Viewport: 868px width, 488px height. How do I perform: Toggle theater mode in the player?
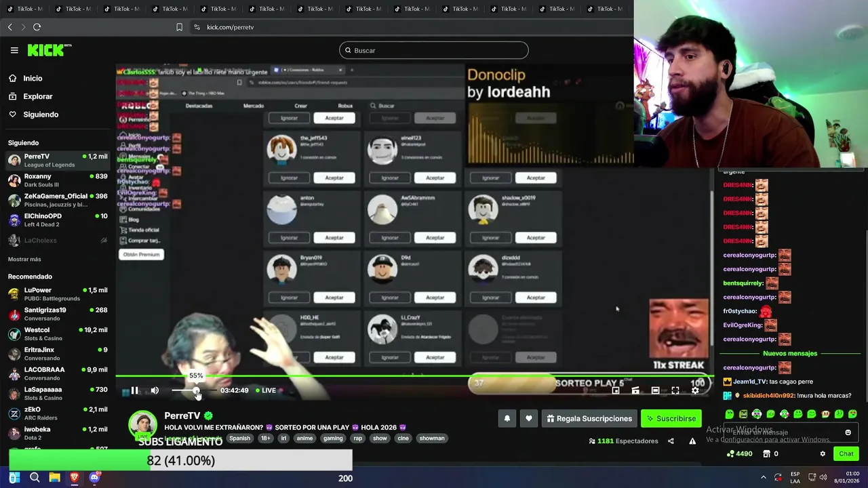point(655,390)
